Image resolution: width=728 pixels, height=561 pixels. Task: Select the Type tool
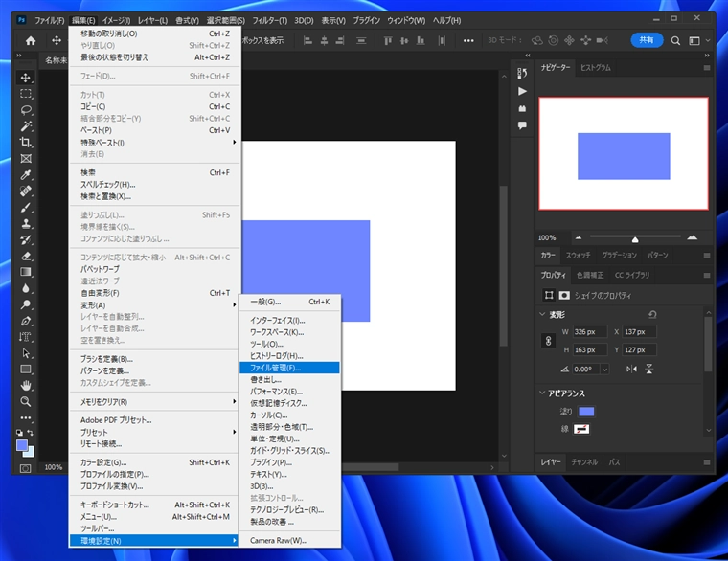[x=26, y=337]
